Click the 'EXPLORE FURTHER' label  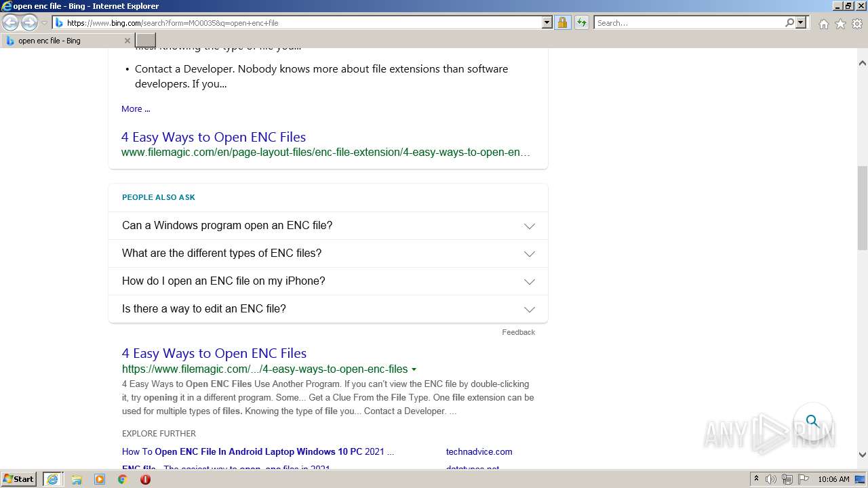tap(159, 433)
